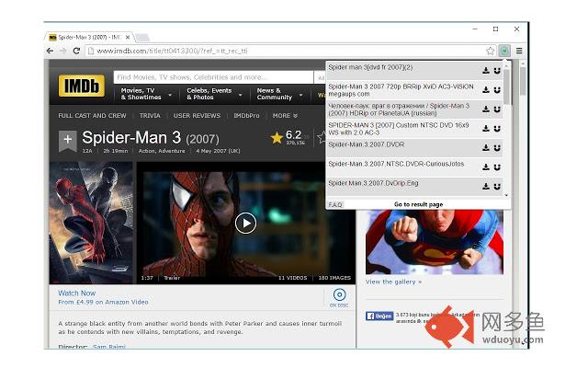
Task: Download 'Spider man 3[dvd fr 2007](2)' torrent
Action: pyautogui.click(x=486, y=70)
